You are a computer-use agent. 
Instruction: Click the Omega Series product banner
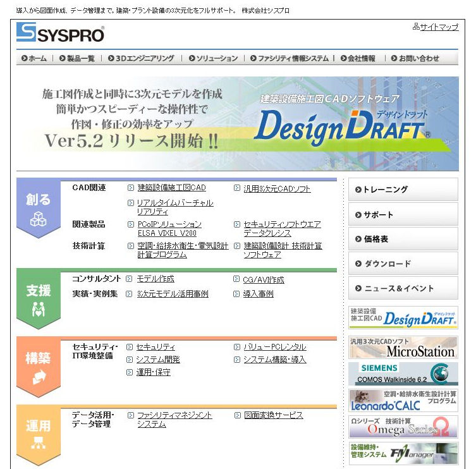[x=403, y=427]
